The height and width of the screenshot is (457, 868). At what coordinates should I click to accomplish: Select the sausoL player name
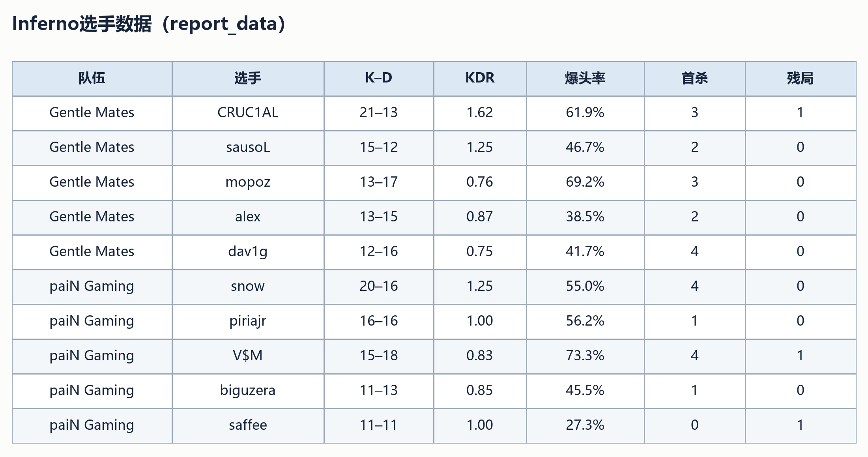248,148
